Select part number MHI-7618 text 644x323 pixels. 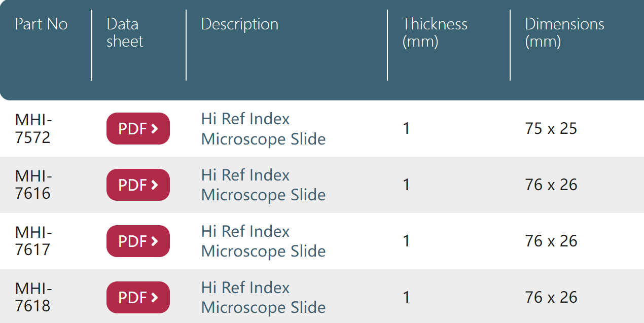tap(33, 298)
